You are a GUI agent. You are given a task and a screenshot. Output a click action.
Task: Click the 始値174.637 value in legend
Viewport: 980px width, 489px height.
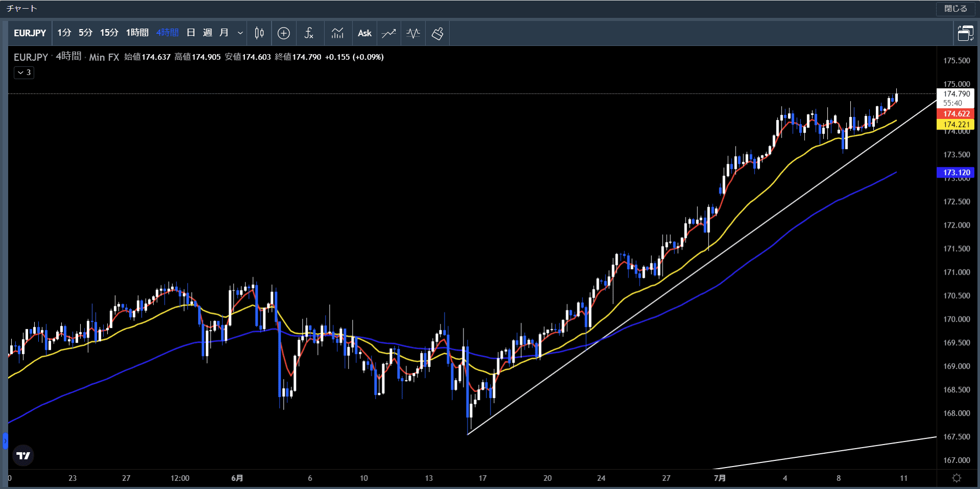click(148, 57)
